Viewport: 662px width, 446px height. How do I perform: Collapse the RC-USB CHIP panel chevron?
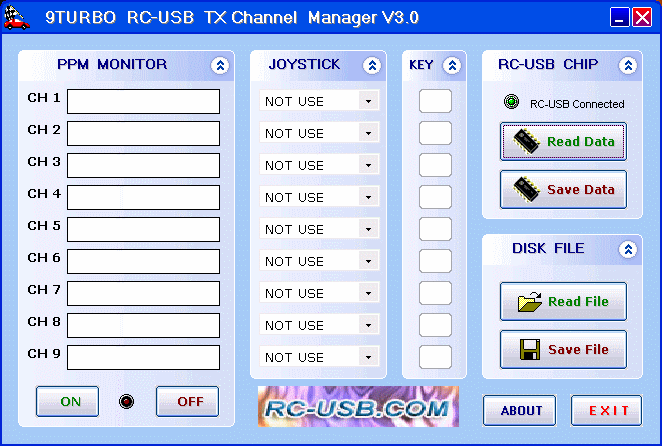pyautogui.click(x=628, y=65)
